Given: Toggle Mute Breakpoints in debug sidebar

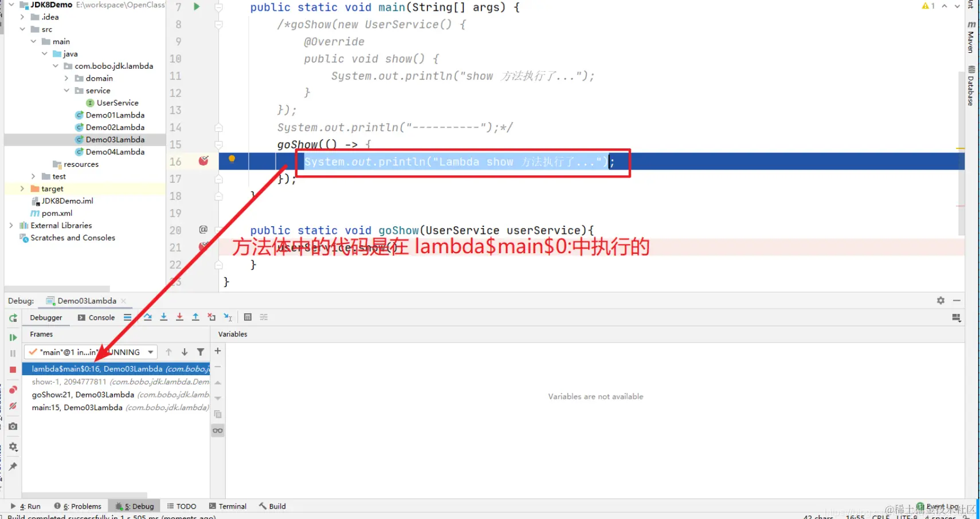Looking at the screenshot, I should pos(13,406).
